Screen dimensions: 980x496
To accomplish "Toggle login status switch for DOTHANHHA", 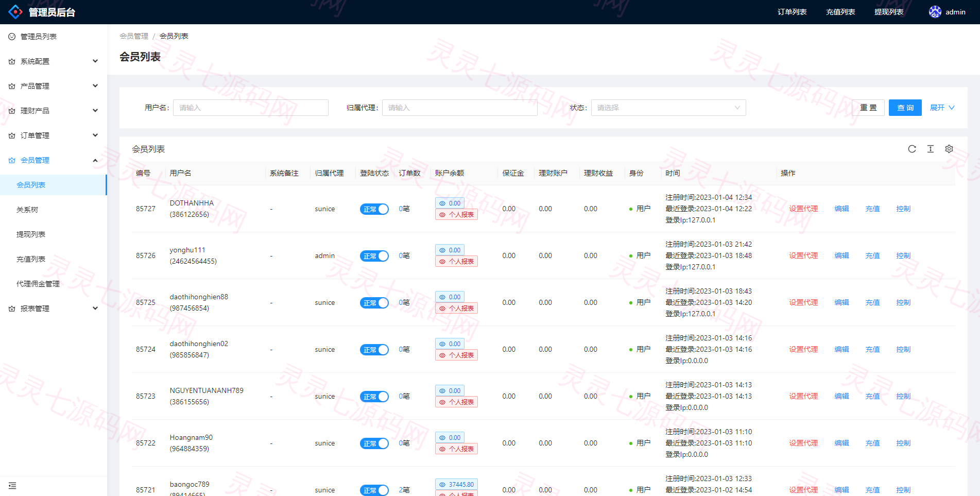I will (374, 209).
